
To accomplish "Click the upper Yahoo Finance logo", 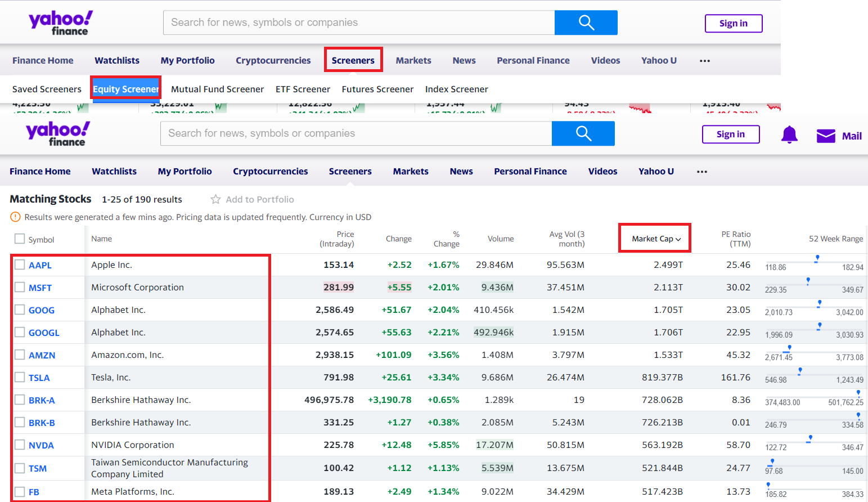I will click(61, 23).
